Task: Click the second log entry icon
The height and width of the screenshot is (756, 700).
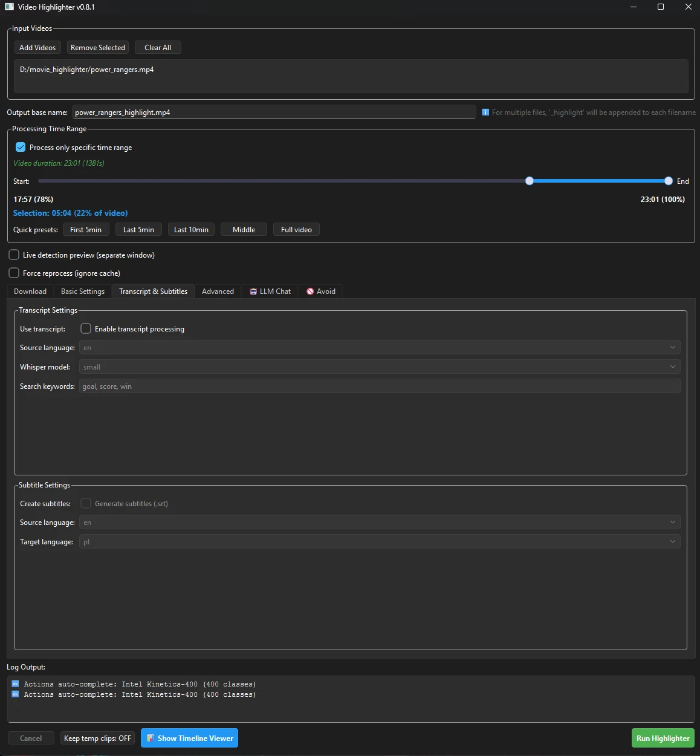Action: point(16,694)
